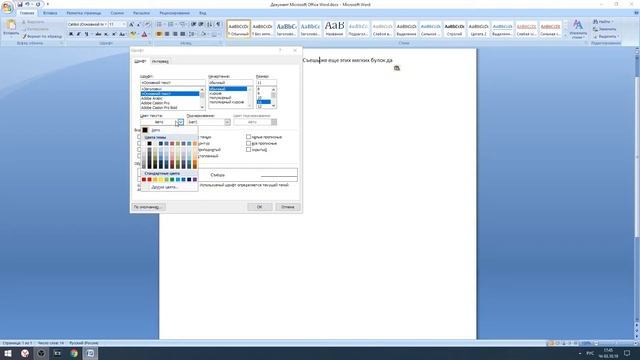Click the paste options icon in document
The height and width of the screenshot is (360, 640).
(397, 68)
